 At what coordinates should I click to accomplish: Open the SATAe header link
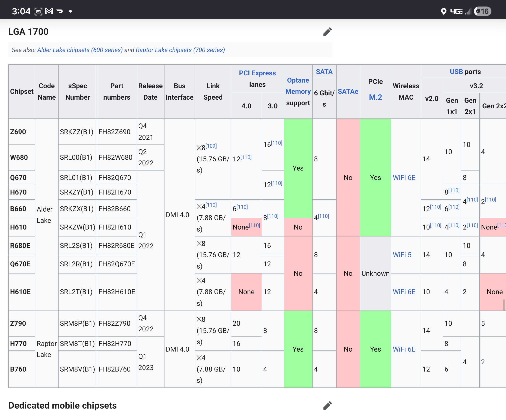(348, 91)
